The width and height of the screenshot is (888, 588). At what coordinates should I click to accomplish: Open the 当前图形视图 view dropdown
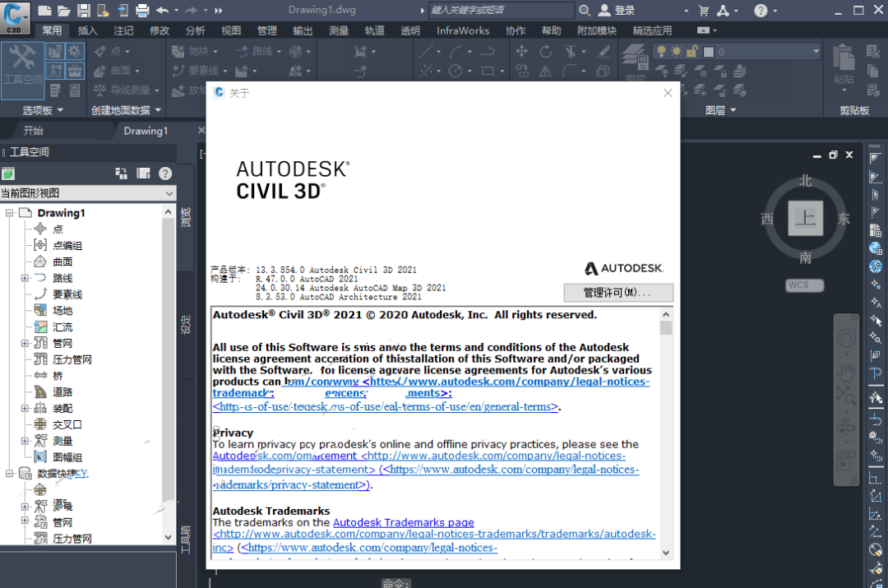pos(88,193)
